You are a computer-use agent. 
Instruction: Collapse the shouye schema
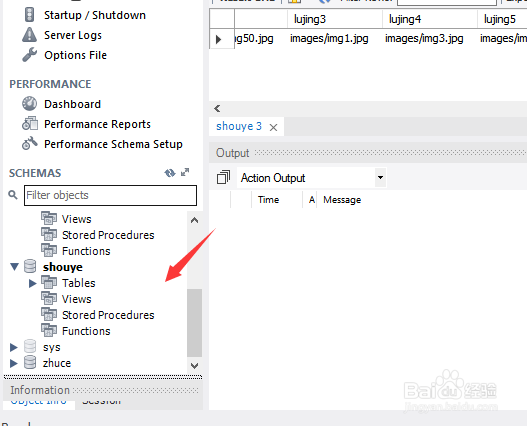tap(14, 267)
